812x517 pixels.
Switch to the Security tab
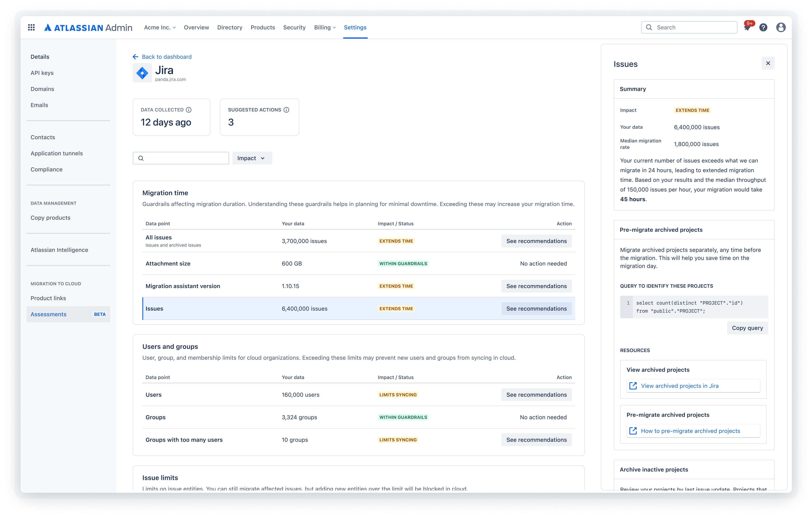tap(294, 27)
